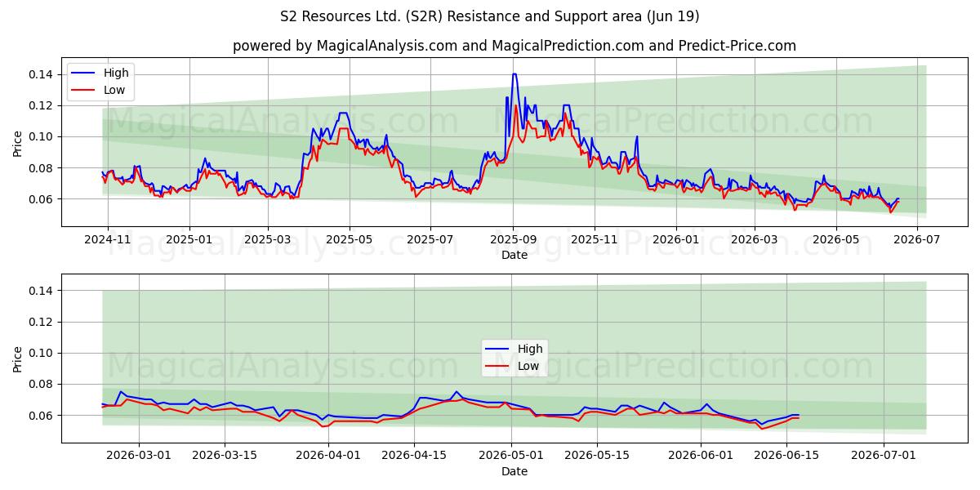Screen dimensions: 980x490
Task: Click the top chart '0.14' y-axis value
Action: pyautogui.click(x=42, y=74)
